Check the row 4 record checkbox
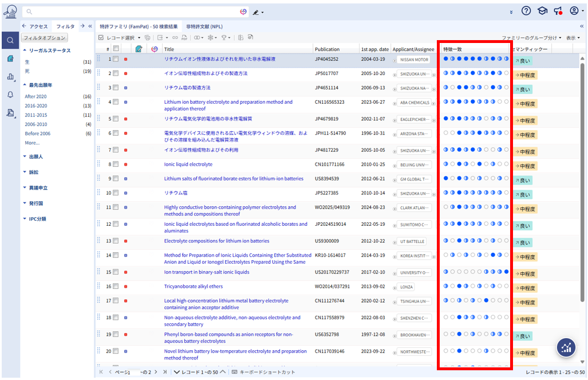 click(x=116, y=102)
